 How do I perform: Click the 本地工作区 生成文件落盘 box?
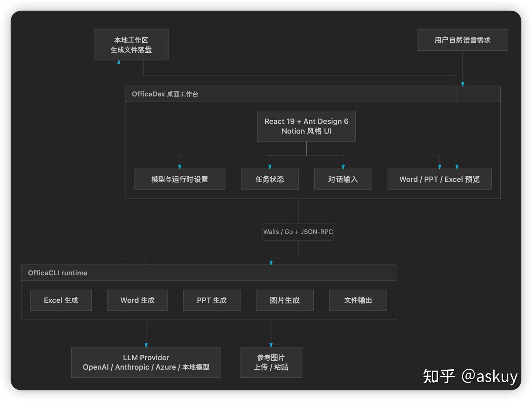click(x=131, y=45)
